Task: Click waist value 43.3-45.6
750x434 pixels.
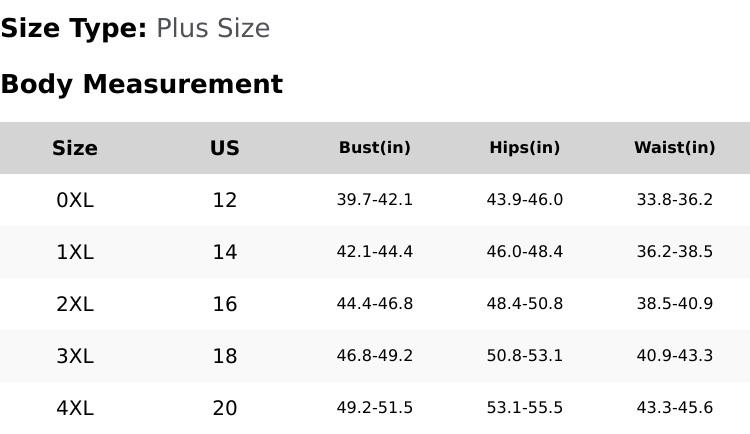Action: (x=675, y=408)
